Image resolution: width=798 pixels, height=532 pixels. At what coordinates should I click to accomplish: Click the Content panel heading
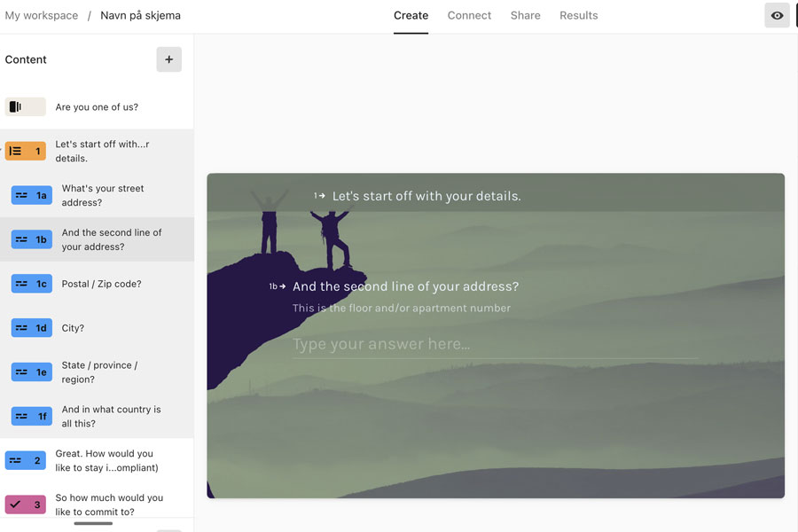pos(26,59)
